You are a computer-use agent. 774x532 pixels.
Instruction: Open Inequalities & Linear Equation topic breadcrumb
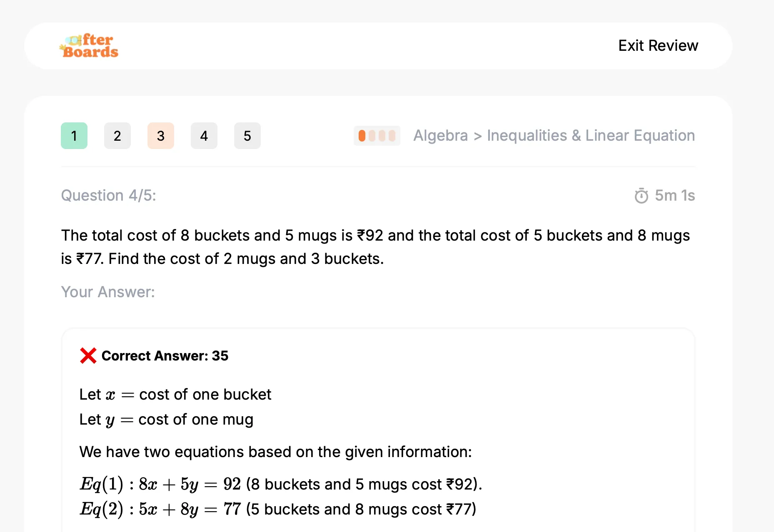pyautogui.click(x=591, y=136)
